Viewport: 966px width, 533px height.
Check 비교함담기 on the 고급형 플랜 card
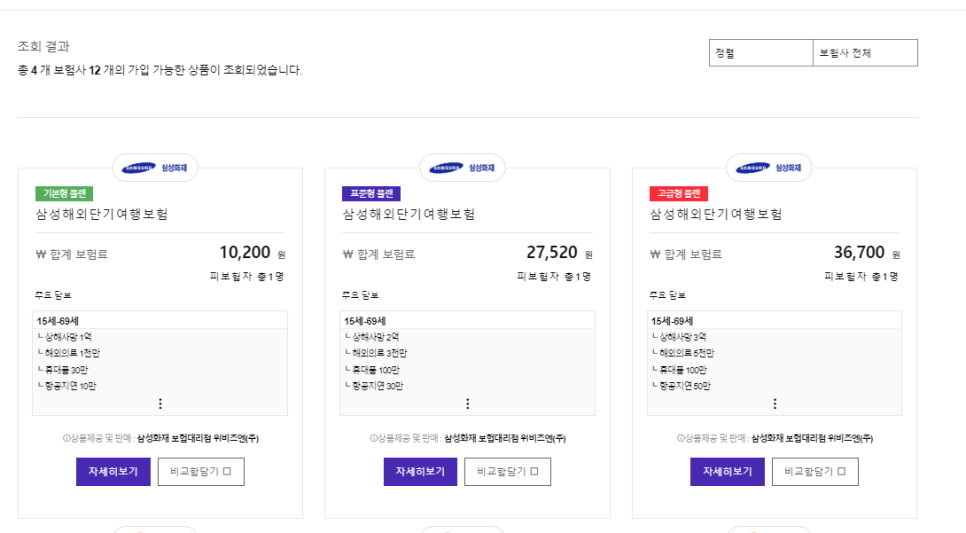tap(815, 471)
